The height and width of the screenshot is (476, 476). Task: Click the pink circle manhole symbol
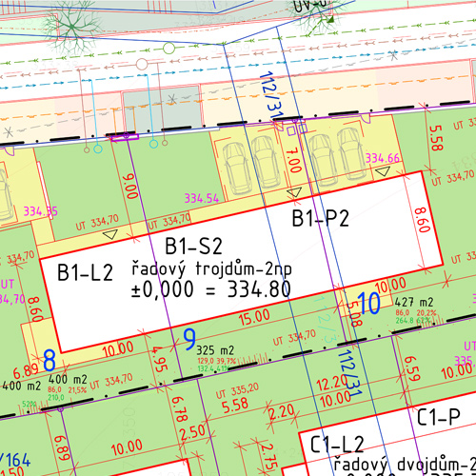(142, 65)
